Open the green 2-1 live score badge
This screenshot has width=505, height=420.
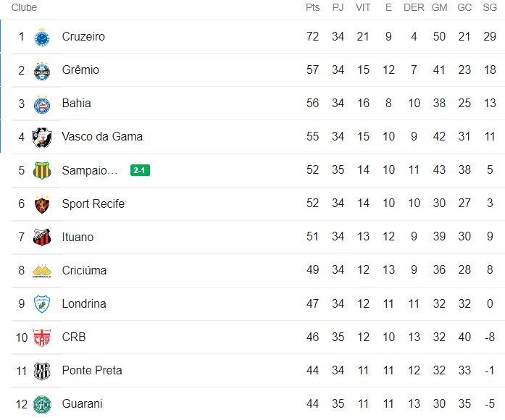(140, 170)
